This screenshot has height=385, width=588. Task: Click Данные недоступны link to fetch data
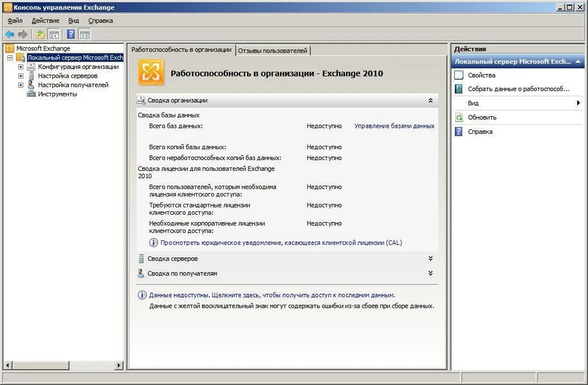(x=272, y=295)
